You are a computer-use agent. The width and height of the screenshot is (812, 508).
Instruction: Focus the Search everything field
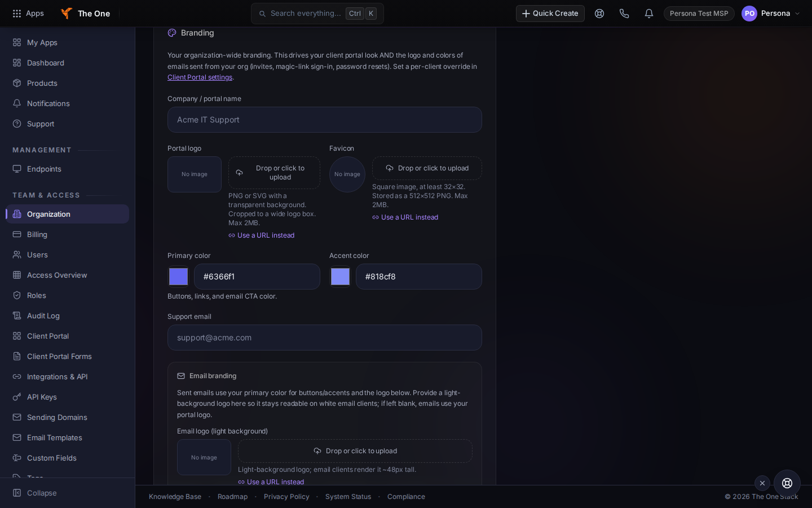pyautogui.click(x=317, y=14)
